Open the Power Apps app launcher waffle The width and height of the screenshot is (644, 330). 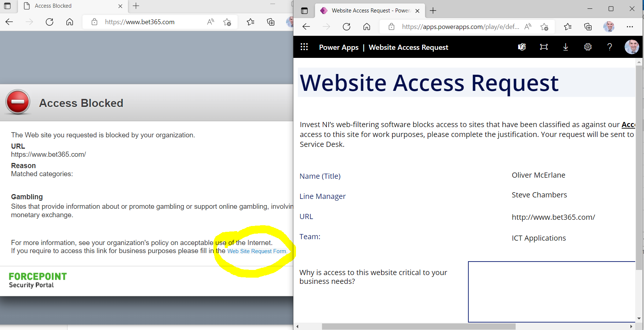coord(304,47)
